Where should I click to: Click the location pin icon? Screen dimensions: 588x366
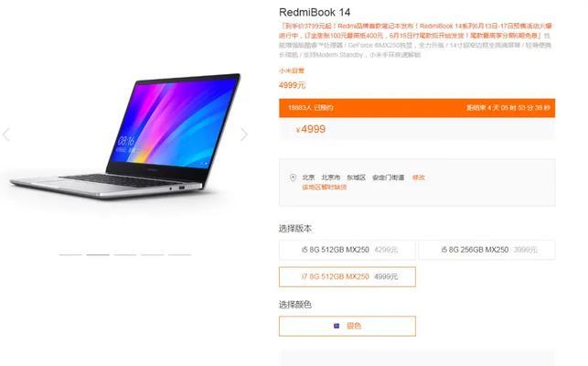293,178
